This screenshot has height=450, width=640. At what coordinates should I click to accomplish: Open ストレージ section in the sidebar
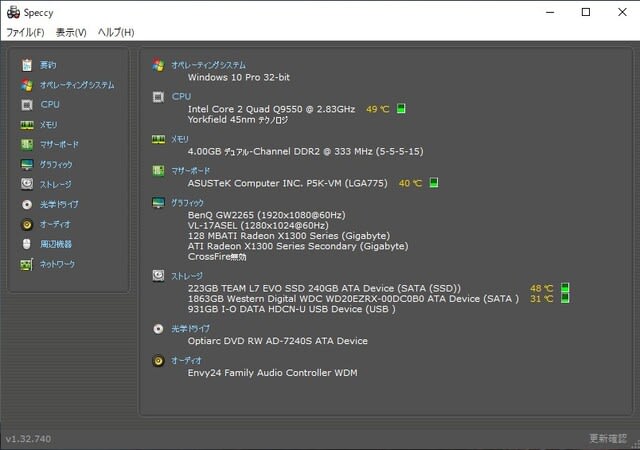point(56,185)
